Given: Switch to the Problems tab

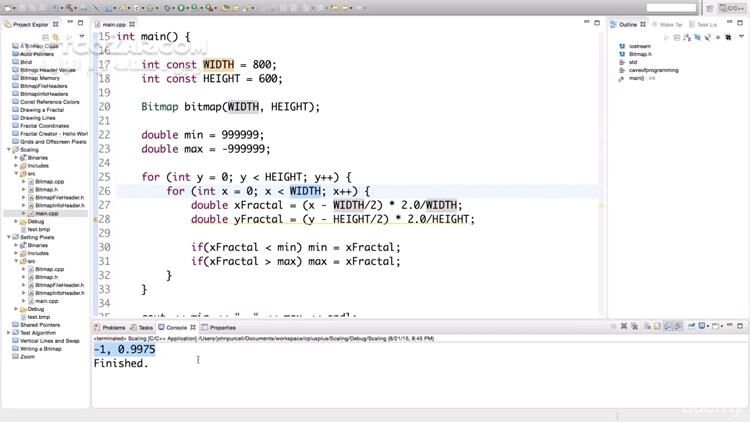Looking at the screenshot, I should point(113,327).
